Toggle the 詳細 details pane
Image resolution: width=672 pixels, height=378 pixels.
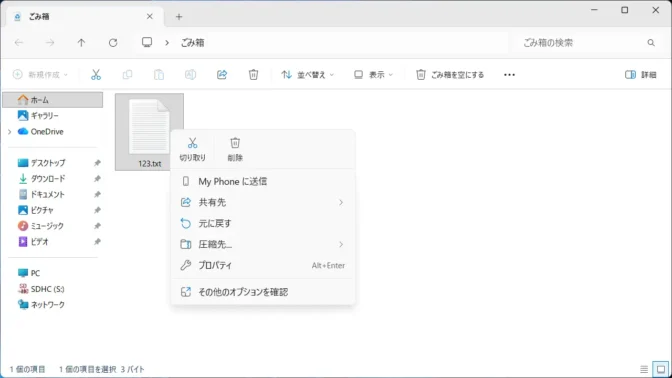[x=641, y=75]
